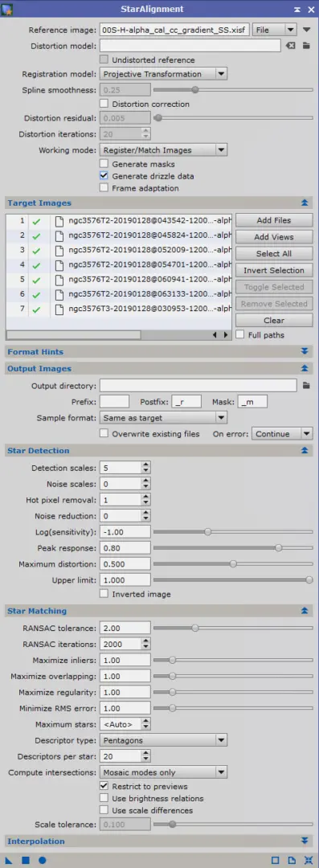Toggle Distortion correction checkbox
This screenshot has height=868, width=319.
(104, 104)
